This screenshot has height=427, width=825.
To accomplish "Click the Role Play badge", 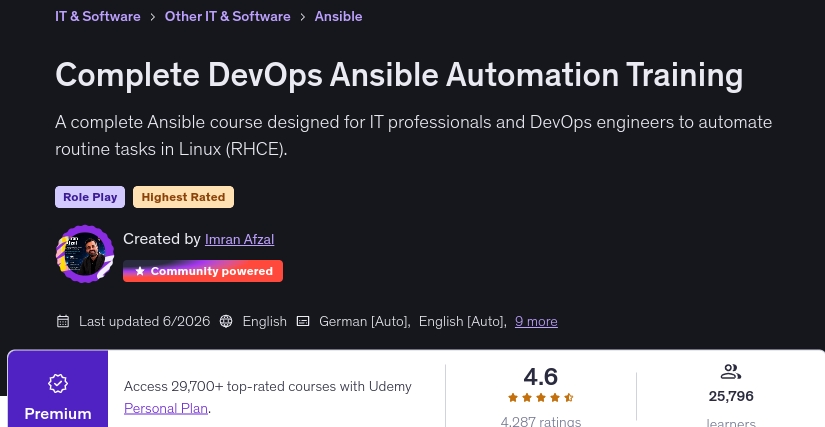I will [90, 197].
